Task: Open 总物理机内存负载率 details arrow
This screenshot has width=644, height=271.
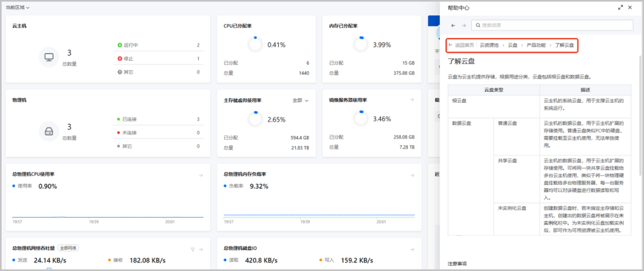Action: [412, 175]
